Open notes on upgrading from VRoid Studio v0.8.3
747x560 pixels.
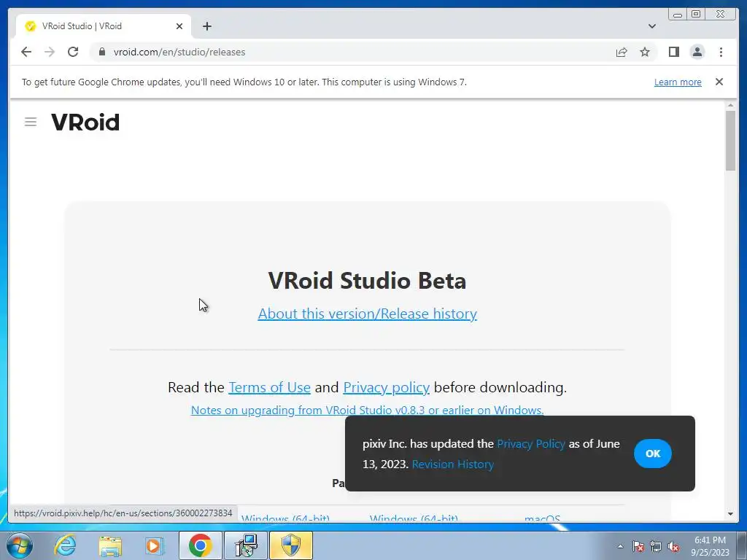click(x=368, y=410)
